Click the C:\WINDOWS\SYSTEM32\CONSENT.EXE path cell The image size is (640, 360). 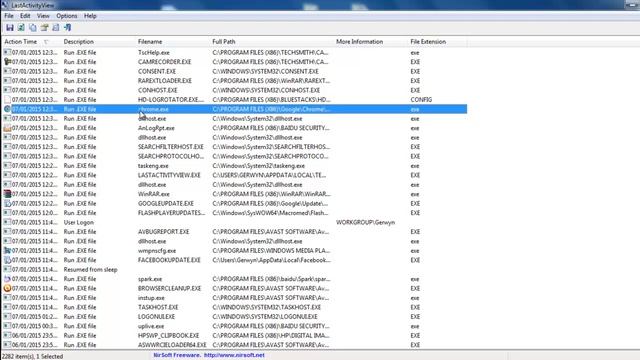pos(265,71)
